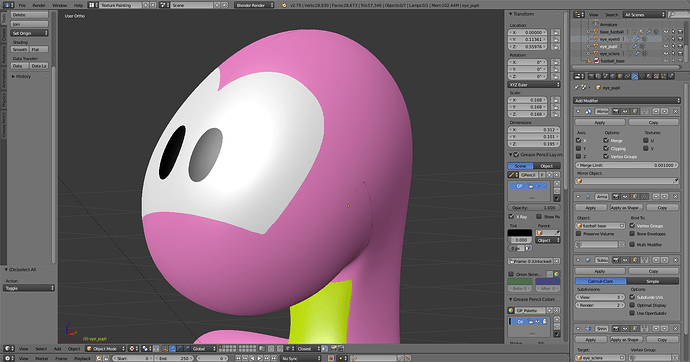Toggle the Mirror Clipping option

(x=606, y=148)
